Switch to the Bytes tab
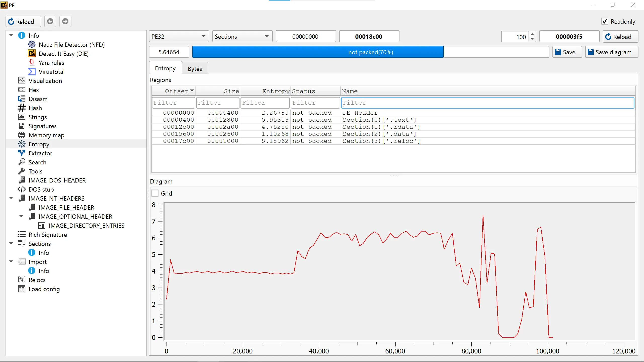Viewport: 644px width, 362px height. pos(195,69)
